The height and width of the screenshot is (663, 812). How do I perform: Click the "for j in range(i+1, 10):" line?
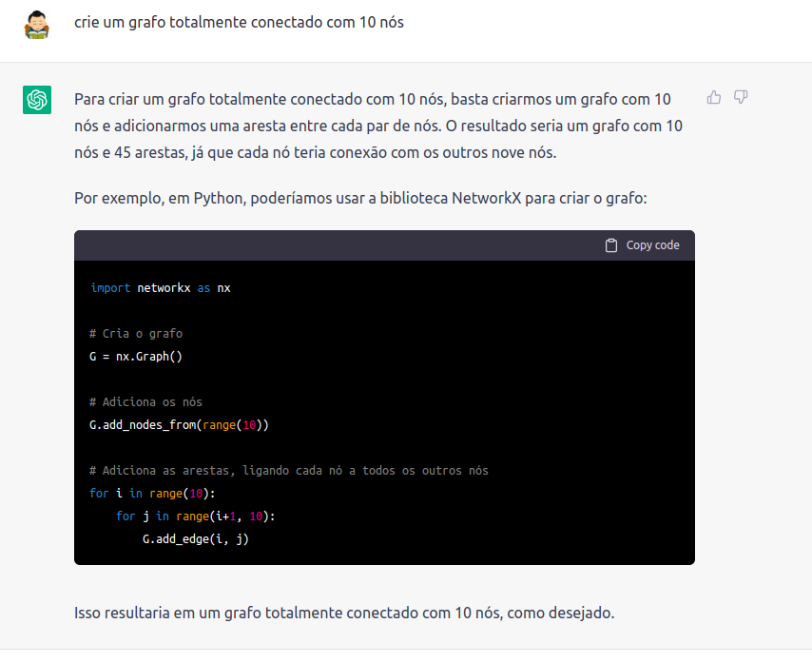click(x=195, y=516)
